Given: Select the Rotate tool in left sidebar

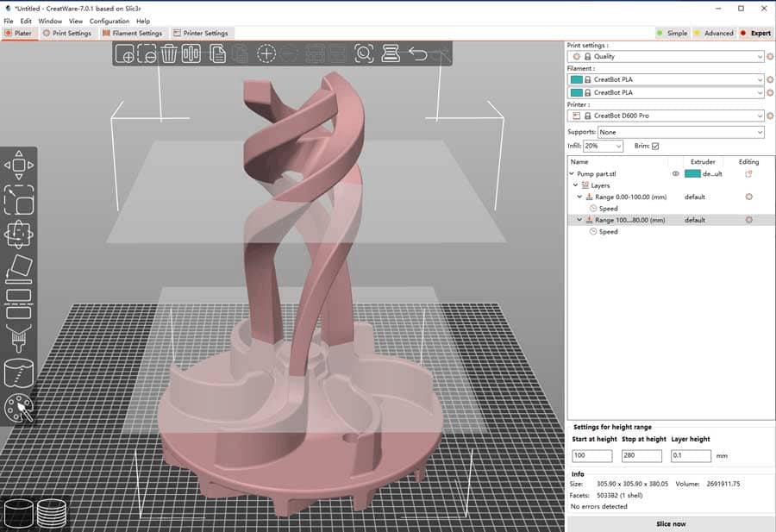Looking at the screenshot, I should 19,234.
